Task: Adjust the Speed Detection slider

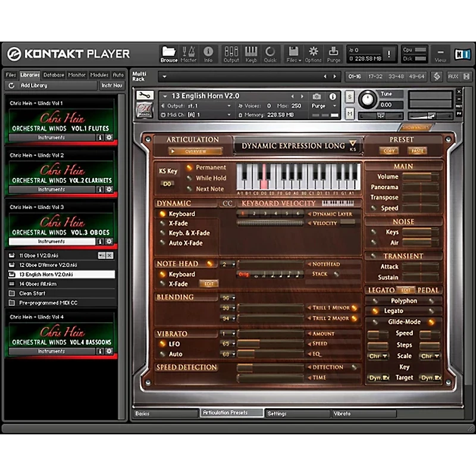Action: click(271, 368)
